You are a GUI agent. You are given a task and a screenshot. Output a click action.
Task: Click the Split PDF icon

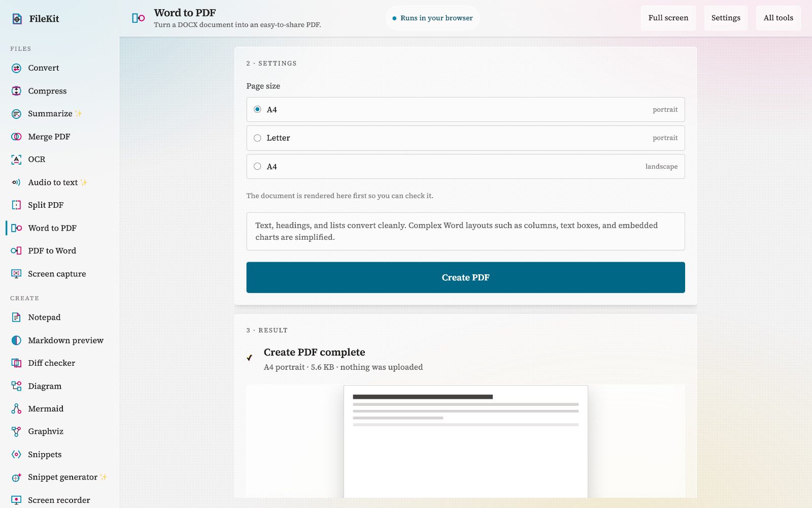(x=16, y=205)
